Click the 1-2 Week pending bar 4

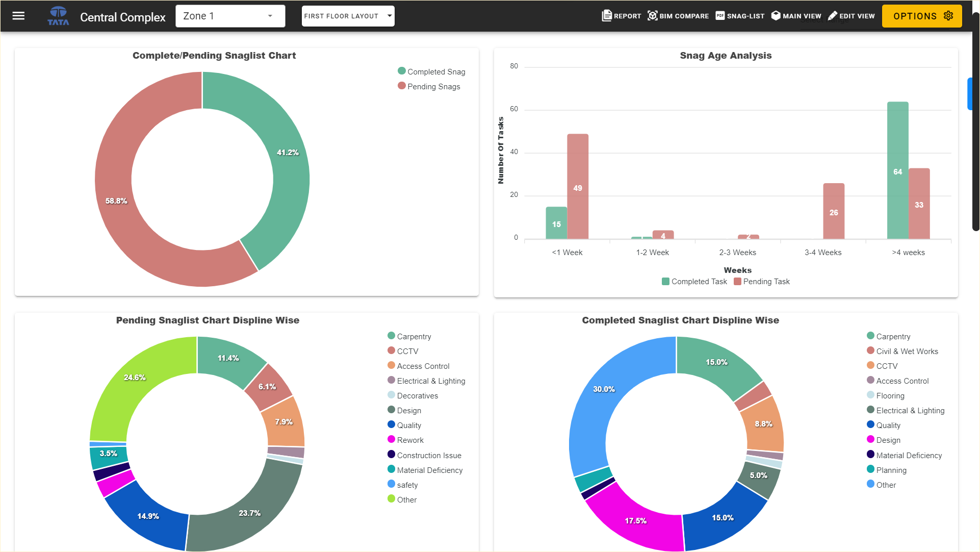[x=663, y=235]
